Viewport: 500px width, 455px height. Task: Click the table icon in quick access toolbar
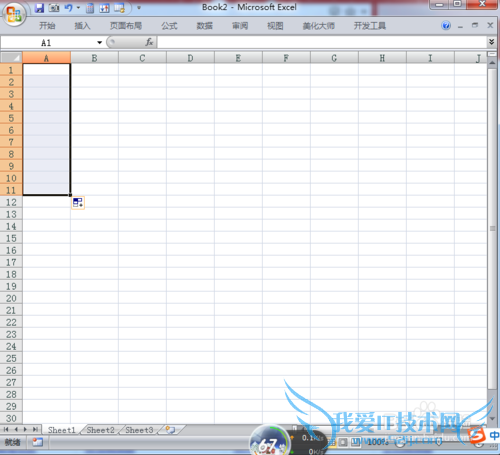coord(119,8)
